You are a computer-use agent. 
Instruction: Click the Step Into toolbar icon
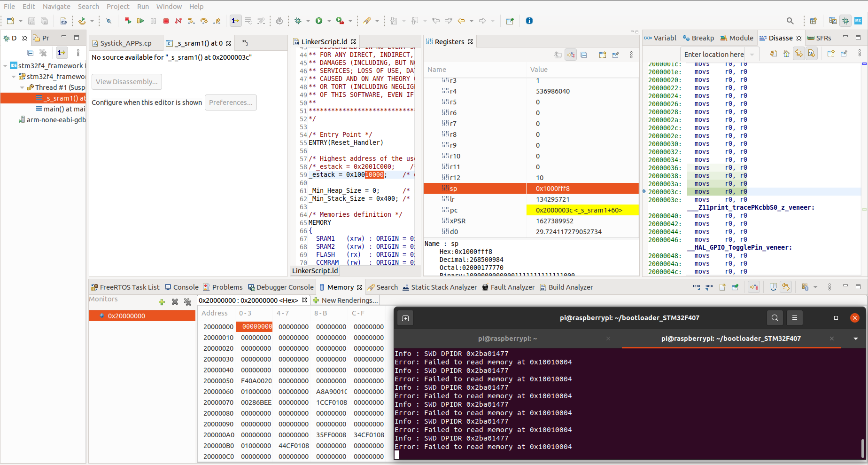click(191, 21)
